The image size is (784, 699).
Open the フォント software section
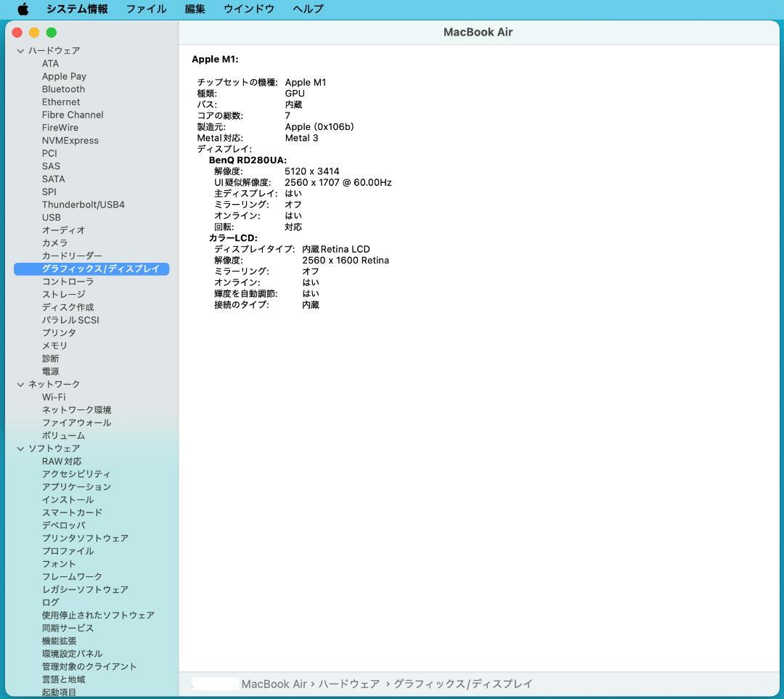60,563
